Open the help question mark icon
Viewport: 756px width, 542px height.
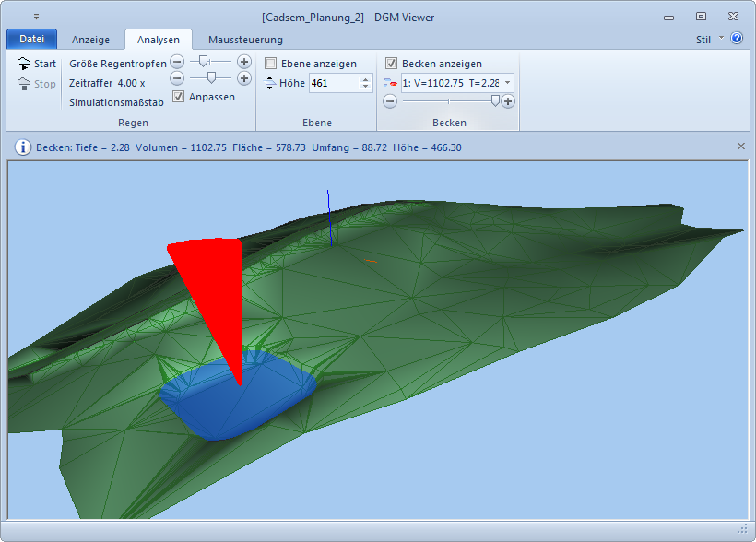pyautogui.click(x=737, y=39)
